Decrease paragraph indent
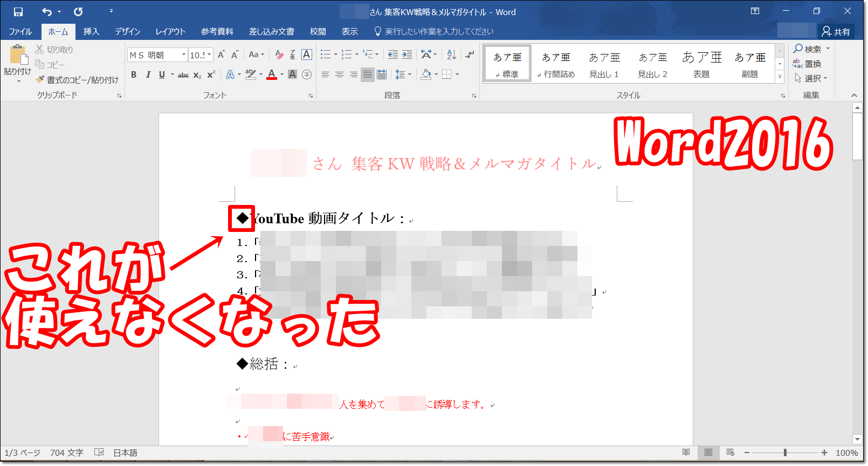The width and height of the screenshot is (868, 466). 393,54
